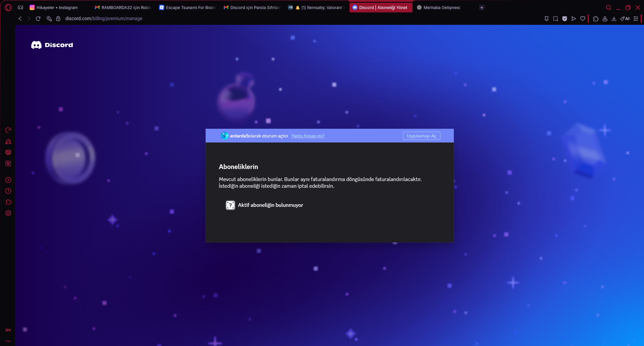Viewport: 644px width, 346px height.
Task: Open a new tab with plus button
Action: 482,7
